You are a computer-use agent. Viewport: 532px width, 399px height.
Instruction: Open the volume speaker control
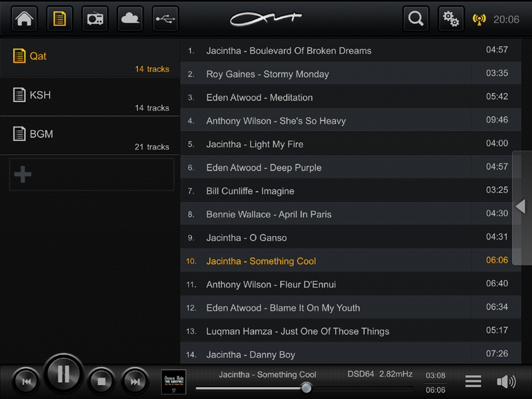pos(506,381)
